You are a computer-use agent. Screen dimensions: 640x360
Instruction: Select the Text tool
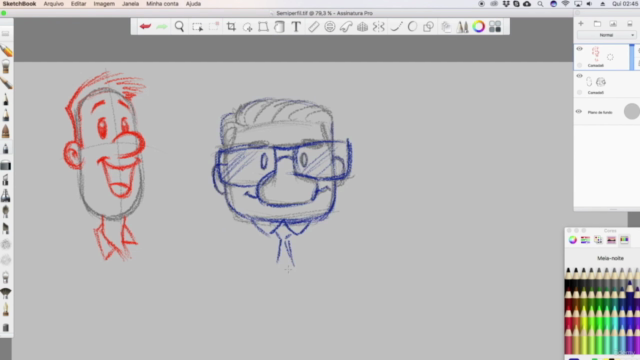[x=296, y=27]
